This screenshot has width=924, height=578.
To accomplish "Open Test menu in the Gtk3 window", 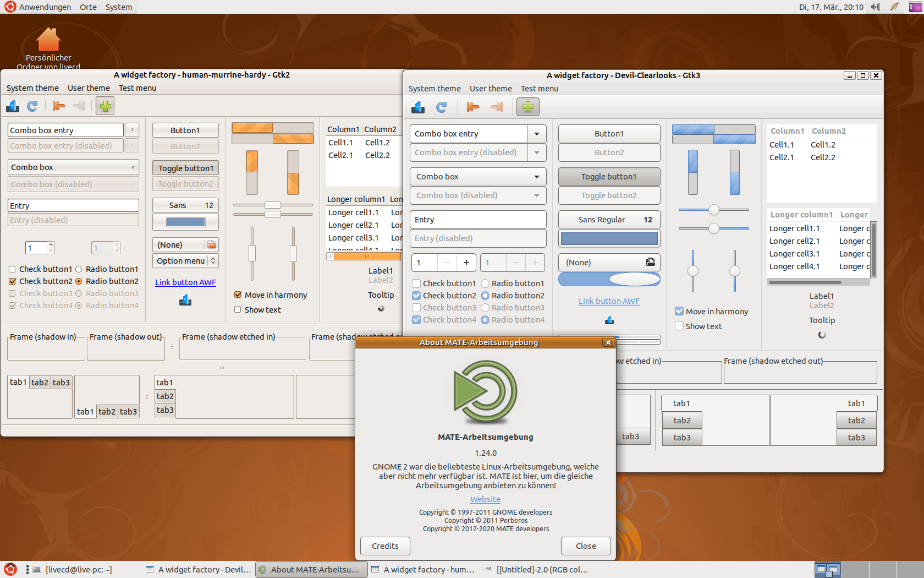I will 540,89.
